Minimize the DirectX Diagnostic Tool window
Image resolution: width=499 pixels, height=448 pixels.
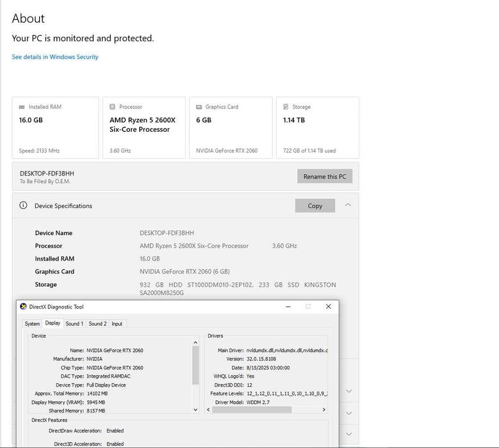(288, 307)
